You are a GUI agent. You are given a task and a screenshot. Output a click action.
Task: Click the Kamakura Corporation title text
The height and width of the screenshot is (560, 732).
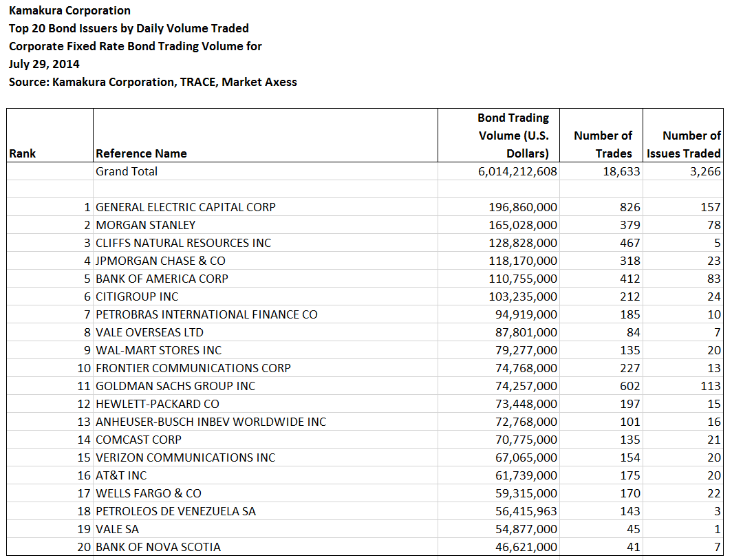(x=69, y=11)
